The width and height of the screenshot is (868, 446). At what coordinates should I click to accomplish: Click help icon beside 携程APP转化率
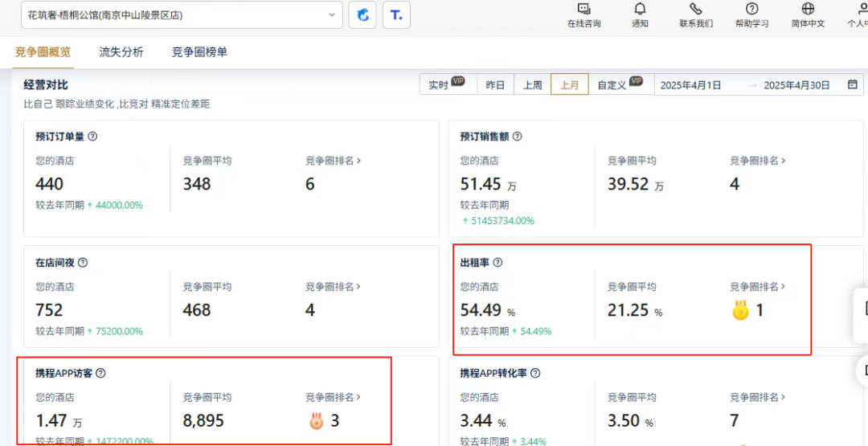[535, 374]
